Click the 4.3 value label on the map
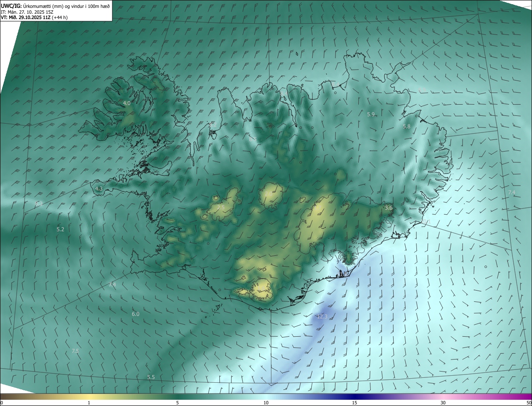The image size is (532, 406). [x=99, y=188]
